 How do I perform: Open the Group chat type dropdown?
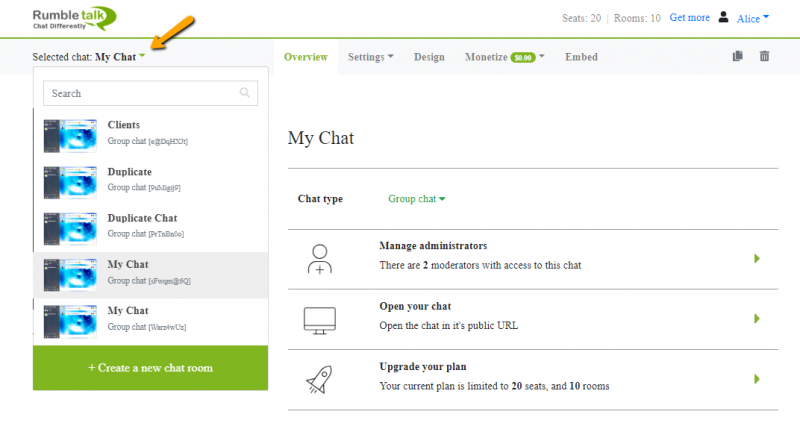tap(416, 199)
